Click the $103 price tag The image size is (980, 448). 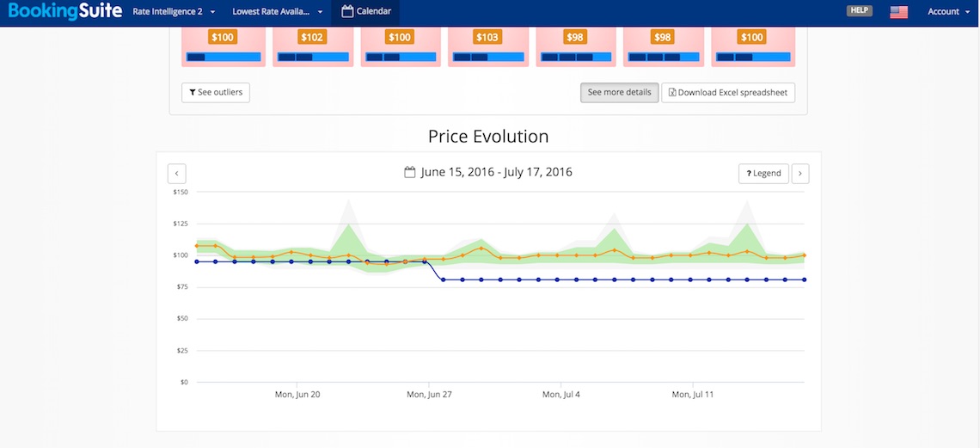[x=487, y=38]
